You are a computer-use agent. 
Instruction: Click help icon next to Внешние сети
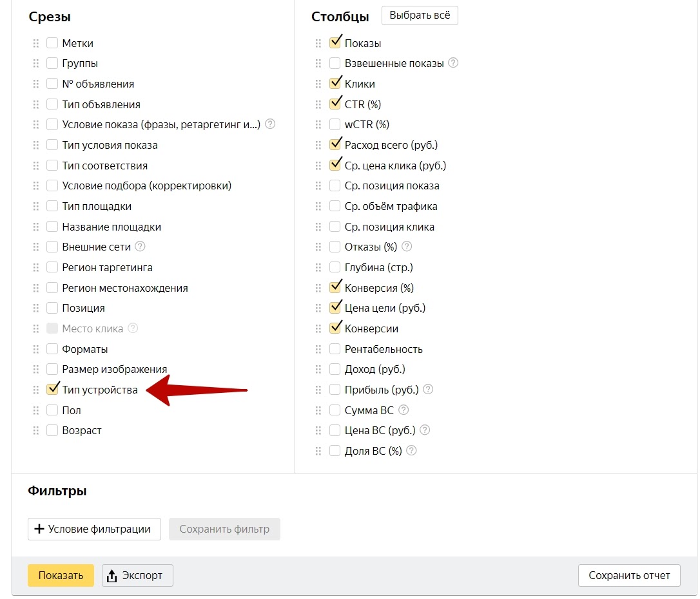(140, 247)
